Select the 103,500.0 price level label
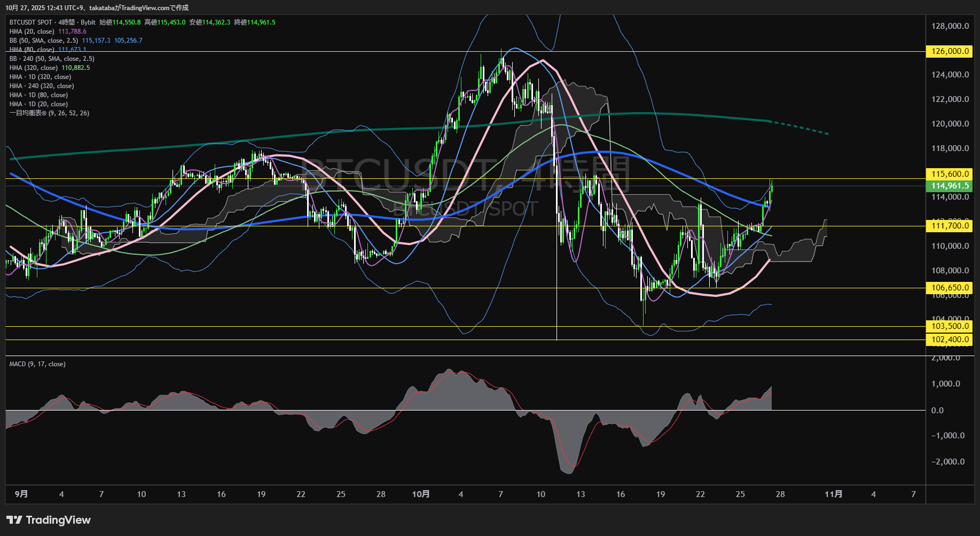Screen dimensions: 980x536 [950, 326]
